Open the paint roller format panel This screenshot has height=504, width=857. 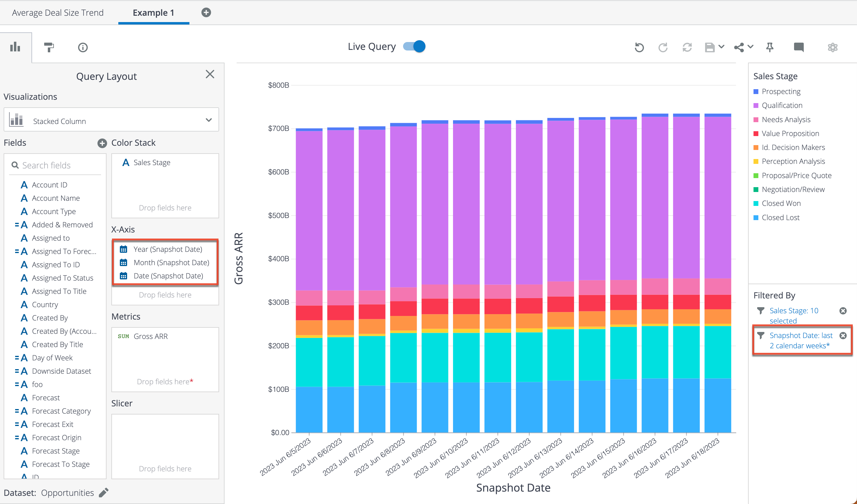[49, 47]
